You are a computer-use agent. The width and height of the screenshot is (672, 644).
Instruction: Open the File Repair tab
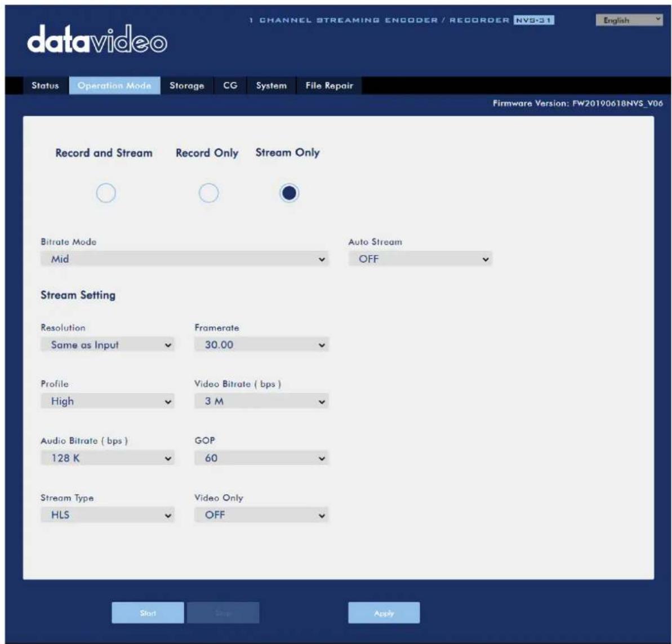[x=329, y=86]
